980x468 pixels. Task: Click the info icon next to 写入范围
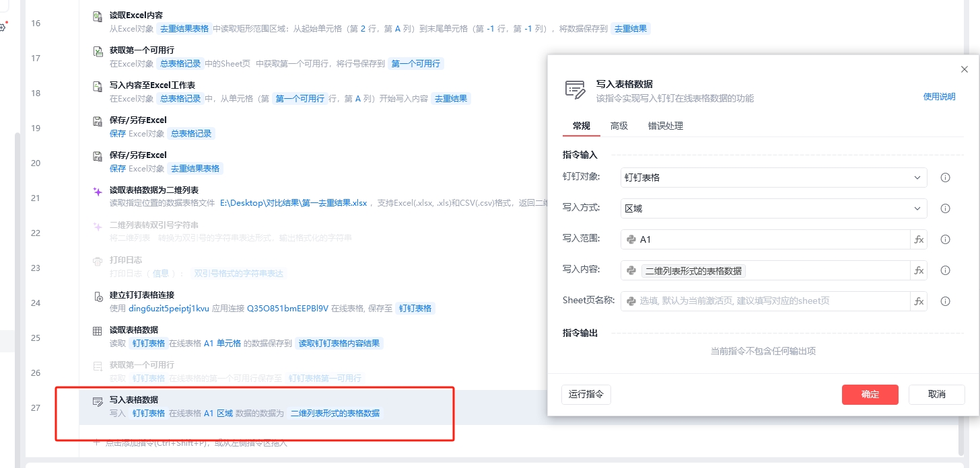[x=945, y=239]
